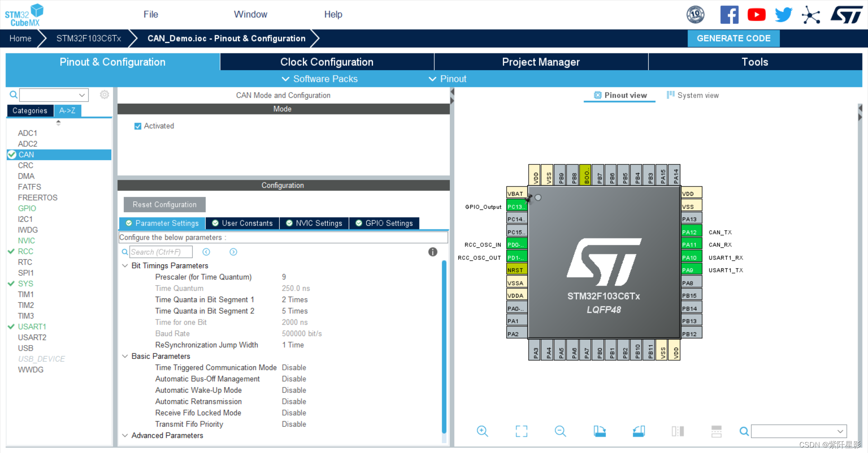Collapse the Bit Timings Parameters group
The width and height of the screenshot is (868, 453).
click(x=125, y=266)
